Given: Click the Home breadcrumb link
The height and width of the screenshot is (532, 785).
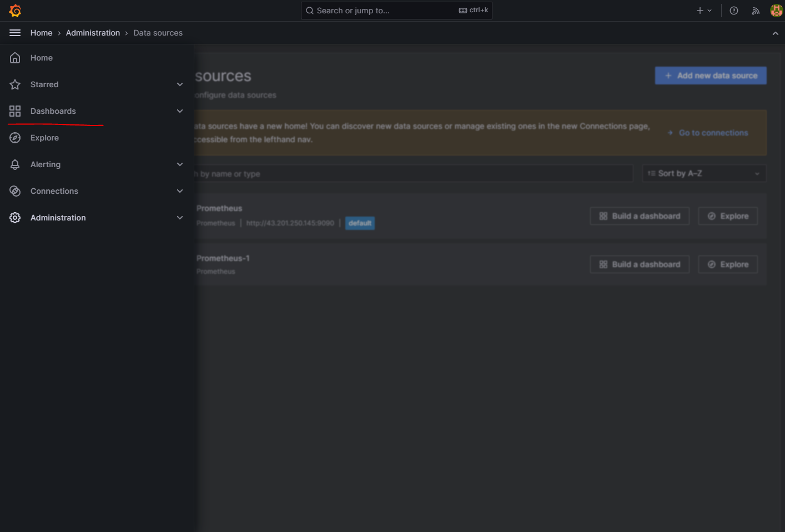Looking at the screenshot, I should [x=42, y=33].
